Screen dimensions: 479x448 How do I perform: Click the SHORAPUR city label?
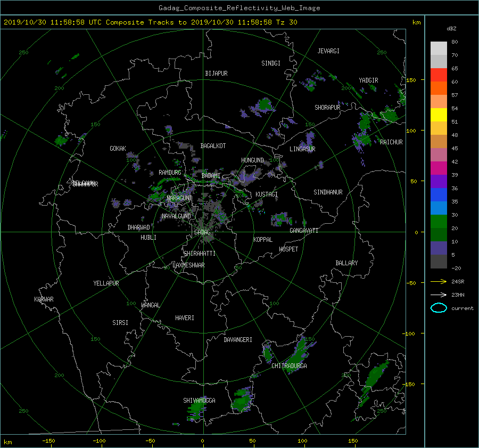pos(327,108)
